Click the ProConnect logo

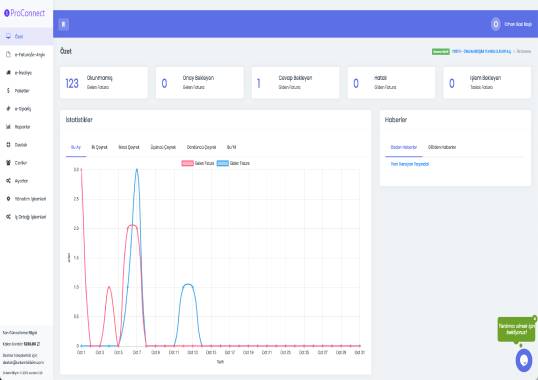coord(24,13)
